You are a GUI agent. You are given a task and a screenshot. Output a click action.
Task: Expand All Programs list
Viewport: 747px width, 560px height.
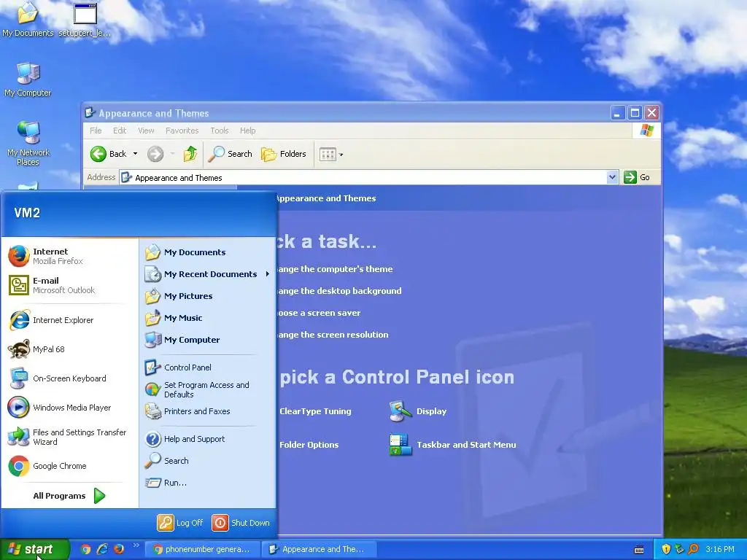(69, 496)
